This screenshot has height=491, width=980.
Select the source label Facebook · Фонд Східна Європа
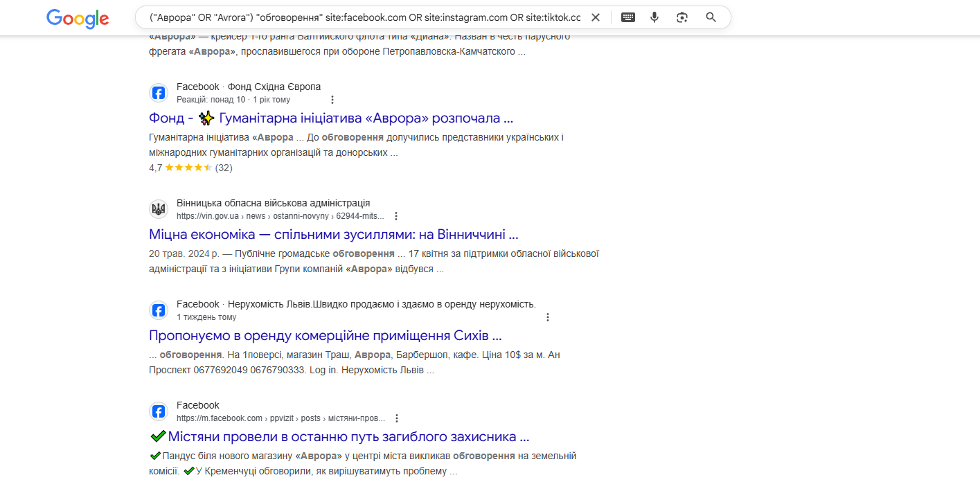tap(249, 87)
